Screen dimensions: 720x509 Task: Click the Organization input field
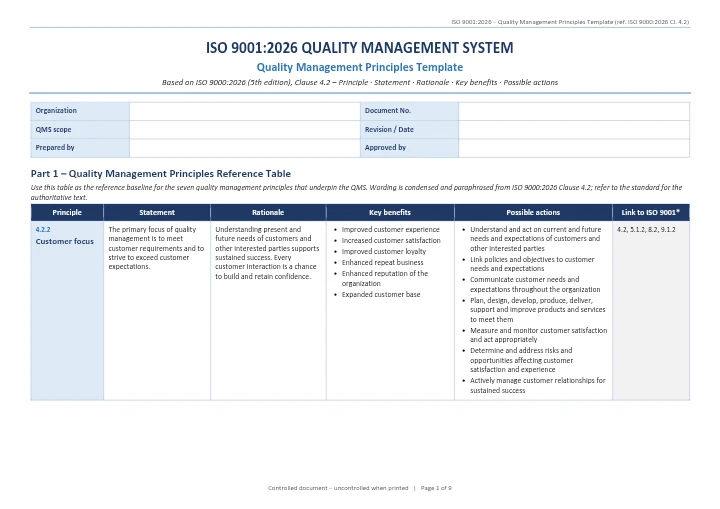pos(245,111)
